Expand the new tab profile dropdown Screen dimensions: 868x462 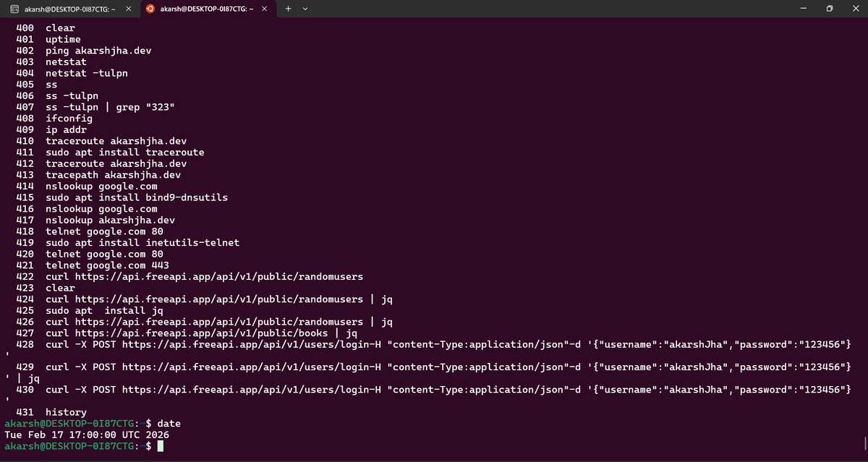pos(305,9)
